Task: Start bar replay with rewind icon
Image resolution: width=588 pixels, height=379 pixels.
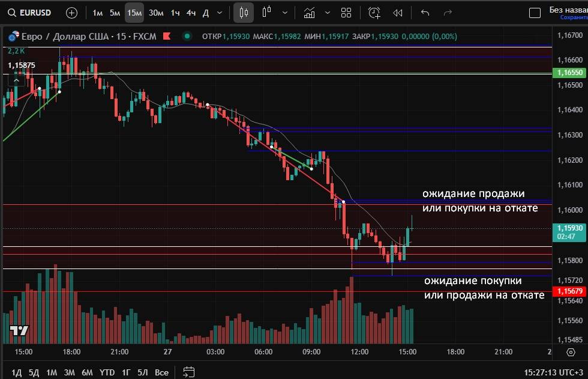Action: (x=397, y=13)
